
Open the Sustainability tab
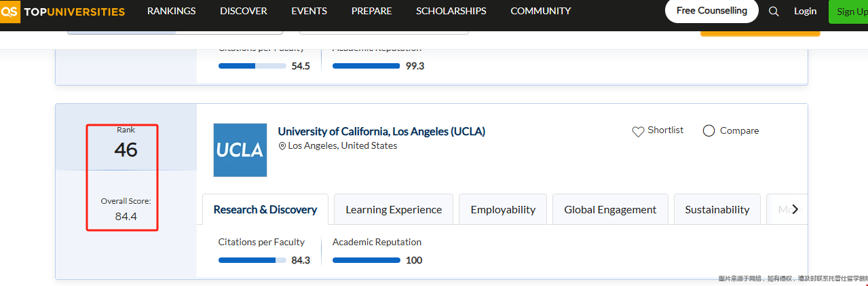pyautogui.click(x=717, y=209)
